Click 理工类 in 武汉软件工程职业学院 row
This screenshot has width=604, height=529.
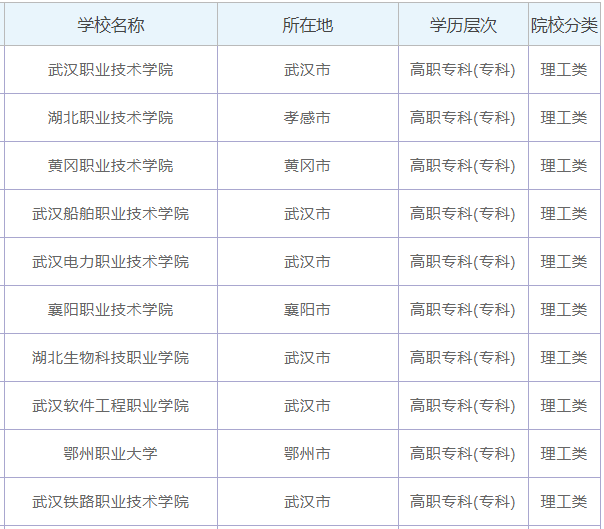(x=564, y=406)
